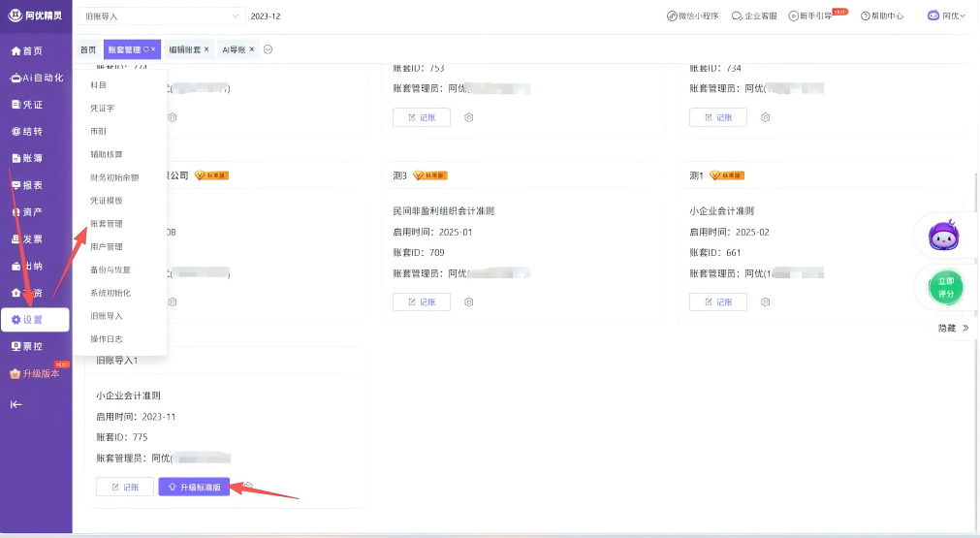
Task: Open the 帮助中心 help icon
Action: (866, 16)
